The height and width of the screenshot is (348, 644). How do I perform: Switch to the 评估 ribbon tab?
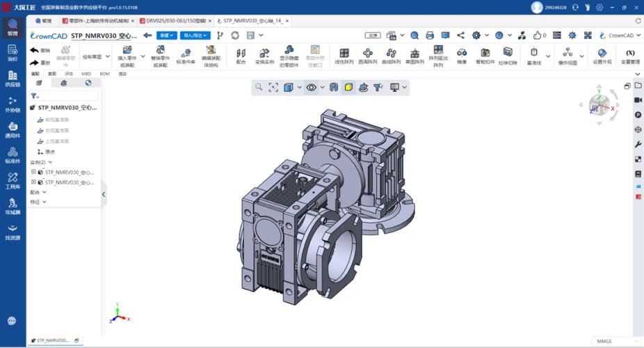[x=69, y=74]
